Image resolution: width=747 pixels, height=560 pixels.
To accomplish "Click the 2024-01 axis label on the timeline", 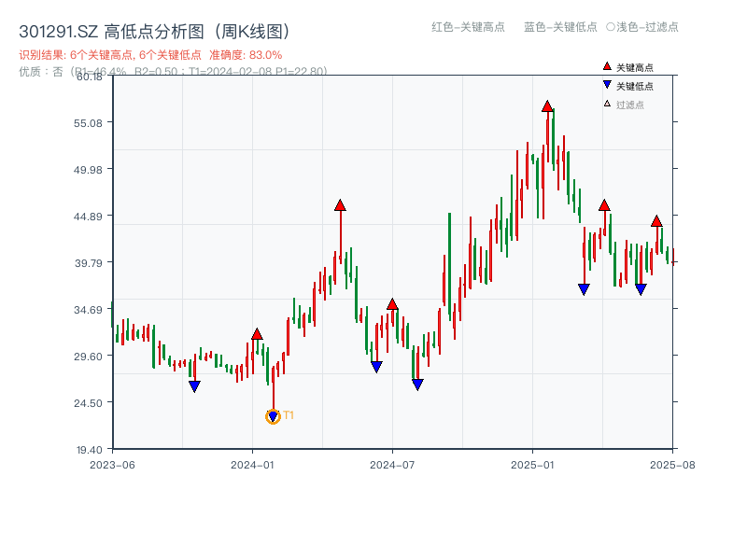I will pos(252,462).
